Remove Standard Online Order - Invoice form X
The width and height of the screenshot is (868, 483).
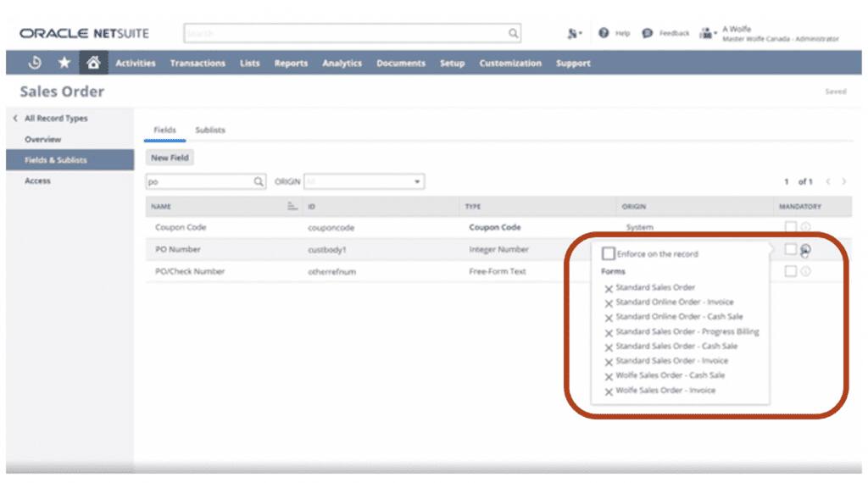[x=609, y=303]
